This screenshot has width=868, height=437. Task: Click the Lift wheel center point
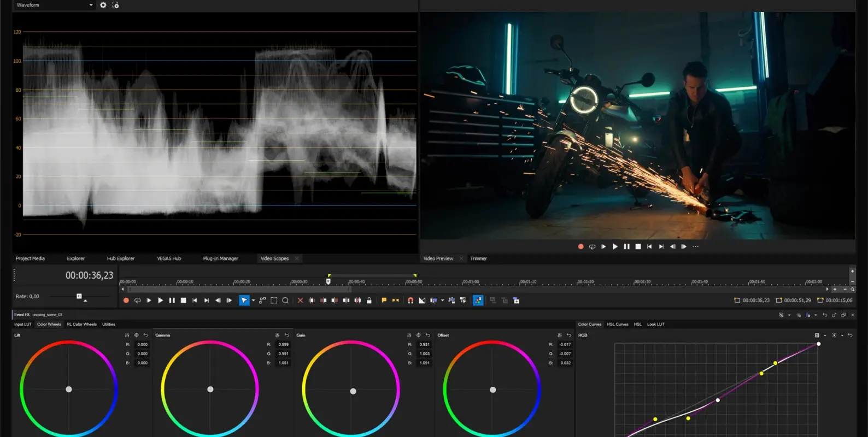click(69, 389)
